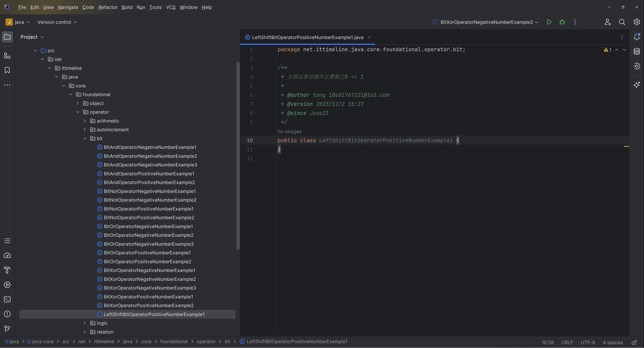
Task: Show more tool windows ellipsis in left sidebar
Action: (7, 85)
